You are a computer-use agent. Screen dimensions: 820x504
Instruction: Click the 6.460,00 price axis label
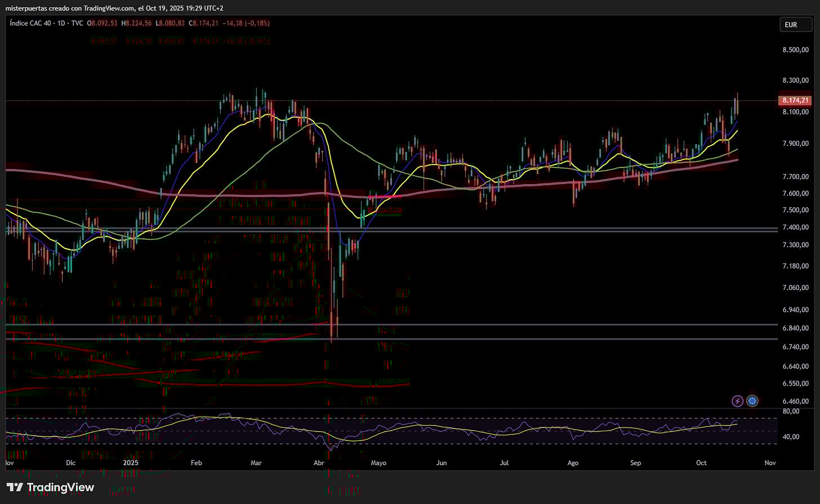(x=795, y=402)
